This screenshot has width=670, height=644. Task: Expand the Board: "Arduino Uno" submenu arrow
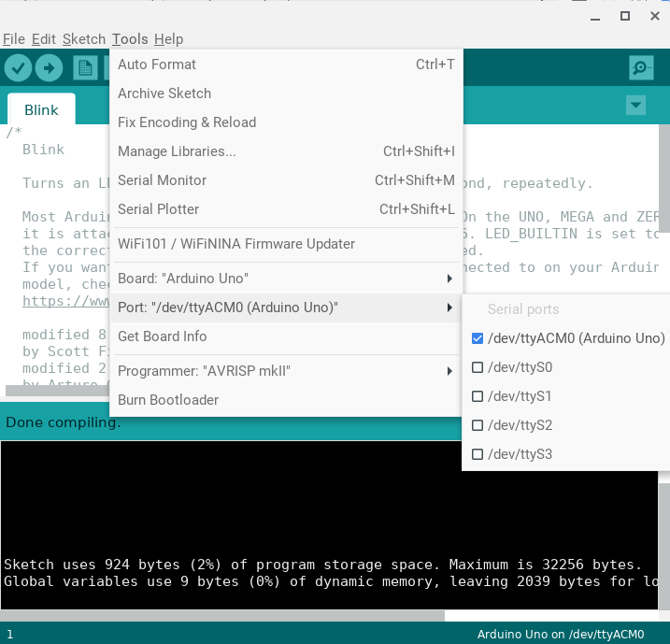449,279
